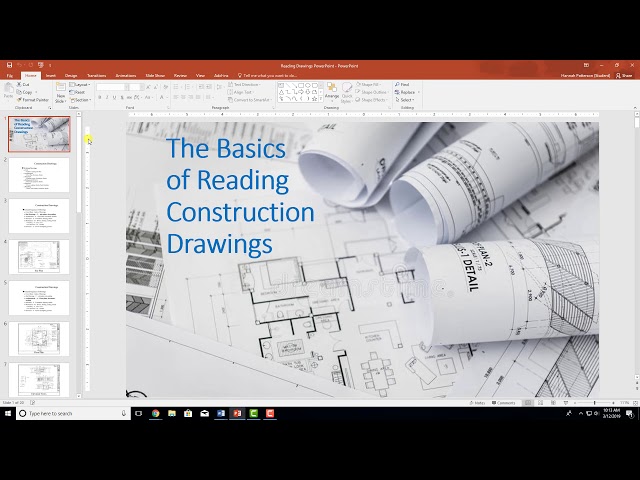Open the Section dropdown
Screen dimensions: 640x480
point(80,100)
